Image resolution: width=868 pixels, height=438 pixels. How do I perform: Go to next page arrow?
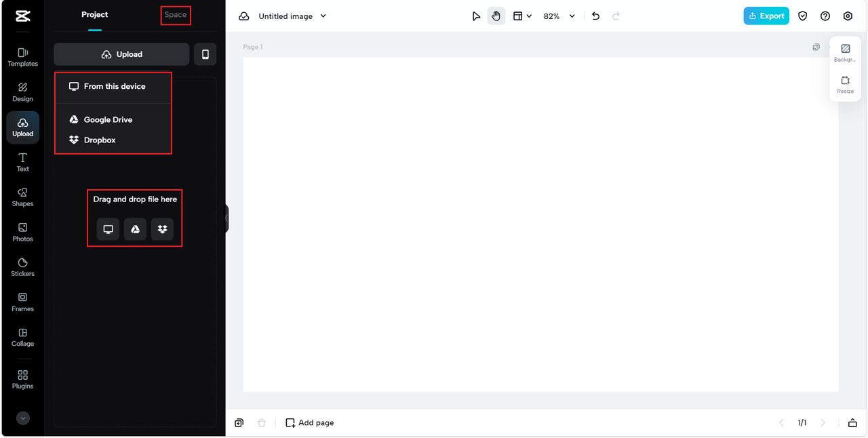(x=823, y=423)
